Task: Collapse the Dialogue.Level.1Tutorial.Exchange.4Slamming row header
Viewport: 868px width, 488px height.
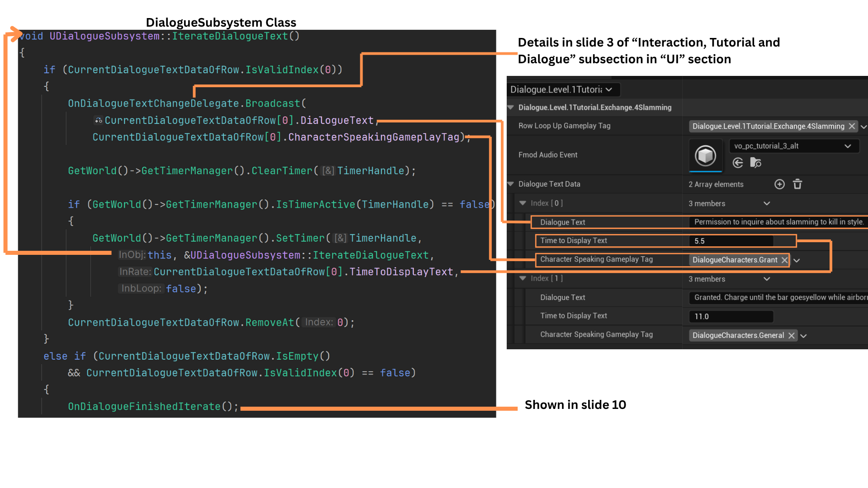Action: pyautogui.click(x=511, y=108)
